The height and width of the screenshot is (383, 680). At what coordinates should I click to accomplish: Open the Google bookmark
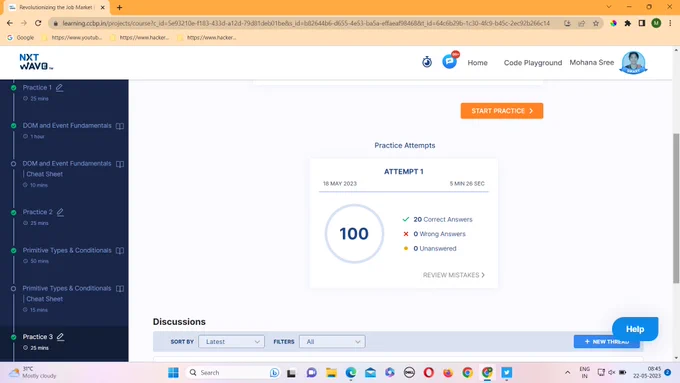click(x=20, y=38)
